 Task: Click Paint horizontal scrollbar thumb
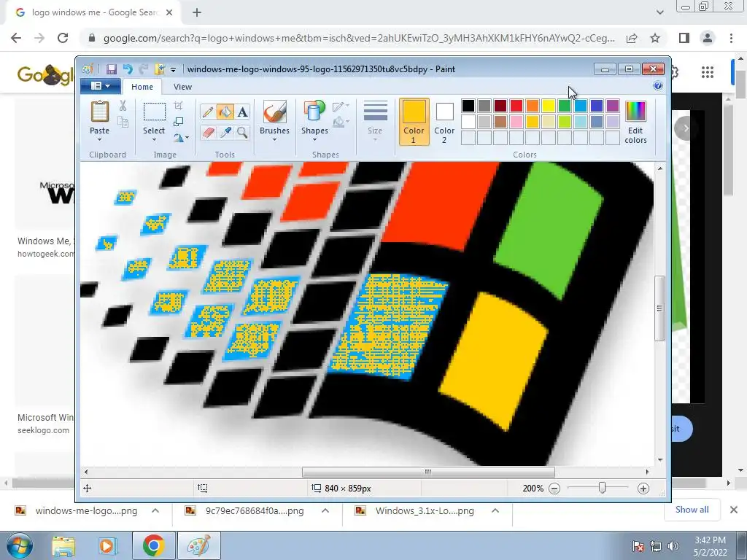tap(428, 472)
